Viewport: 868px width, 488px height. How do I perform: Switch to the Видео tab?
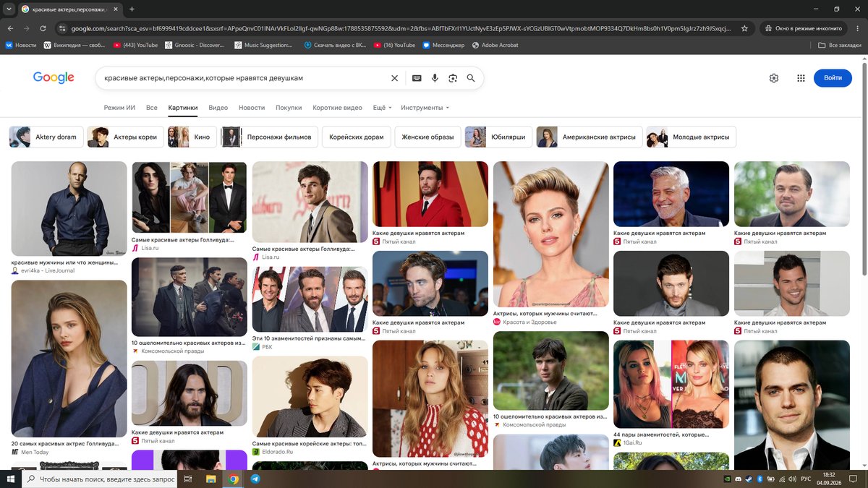point(218,108)
